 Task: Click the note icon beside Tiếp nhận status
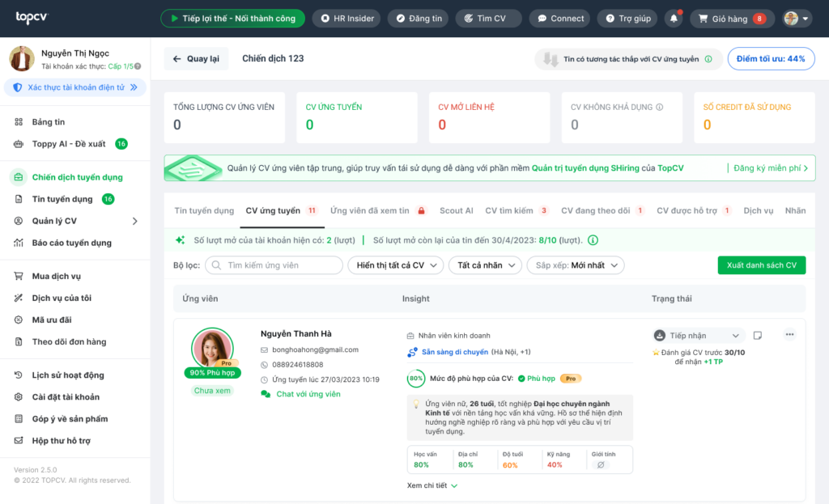click(758, 336)
